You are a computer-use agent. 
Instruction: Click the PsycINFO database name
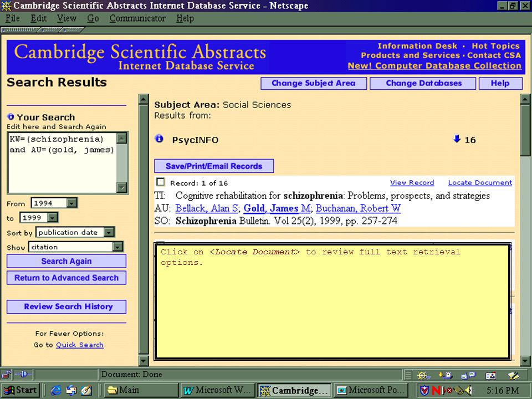[x=195, y=140]
